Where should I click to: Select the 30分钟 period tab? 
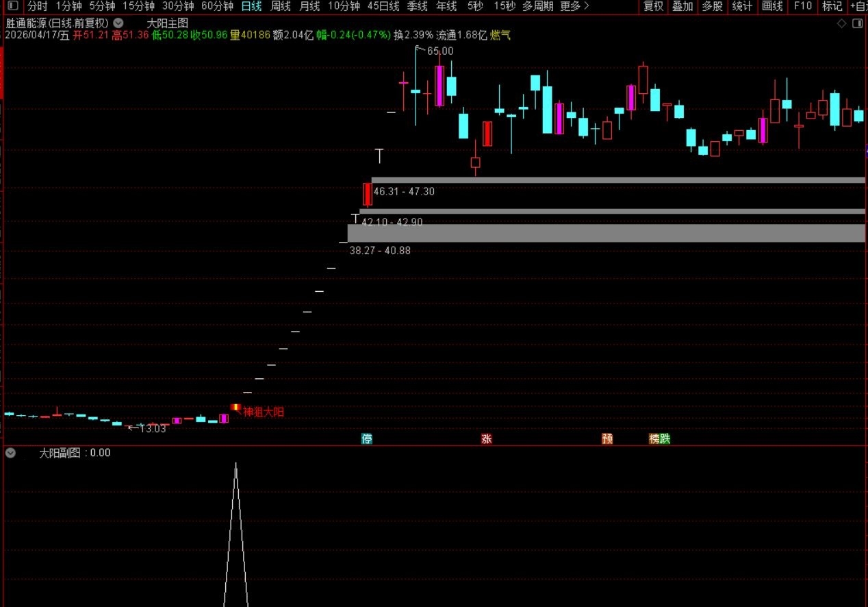(178, 6)
